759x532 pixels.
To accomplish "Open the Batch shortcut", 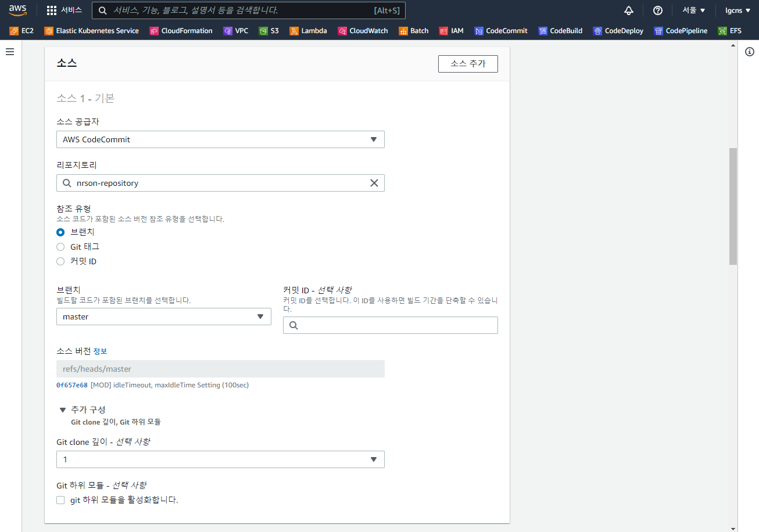I will click(414, 31).
